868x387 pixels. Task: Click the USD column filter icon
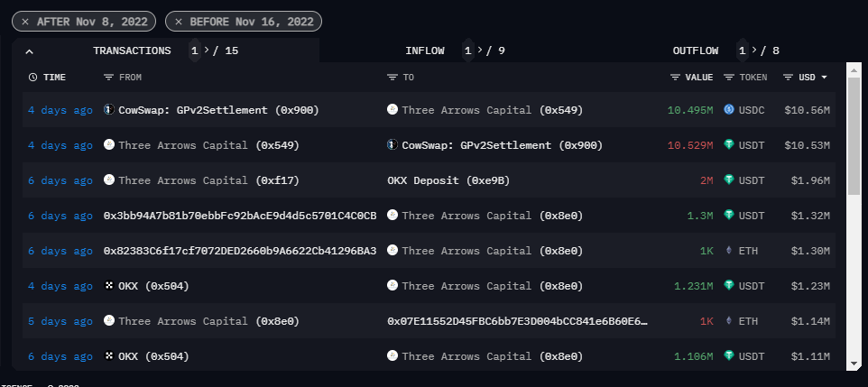tap(789, 78)
